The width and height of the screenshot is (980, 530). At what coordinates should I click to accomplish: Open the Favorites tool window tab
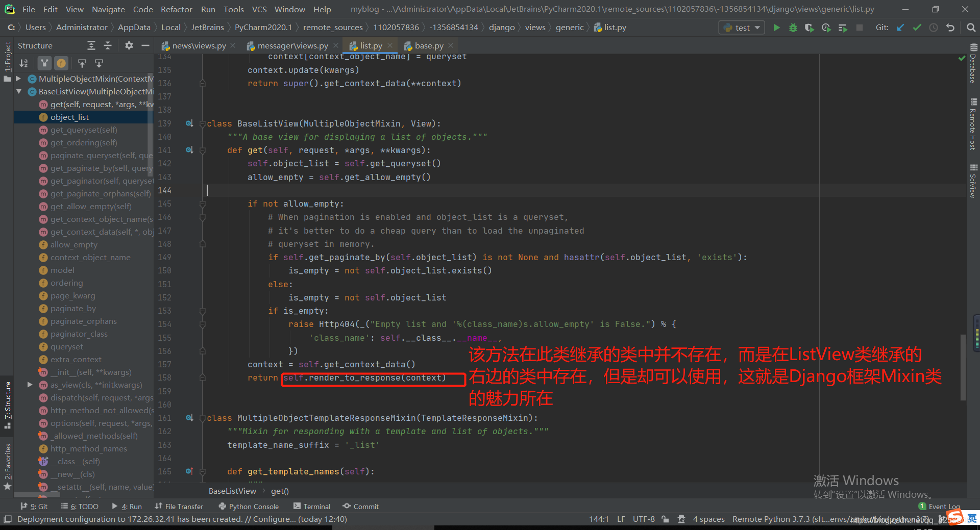pyautogui.click(x=7, y=467)
